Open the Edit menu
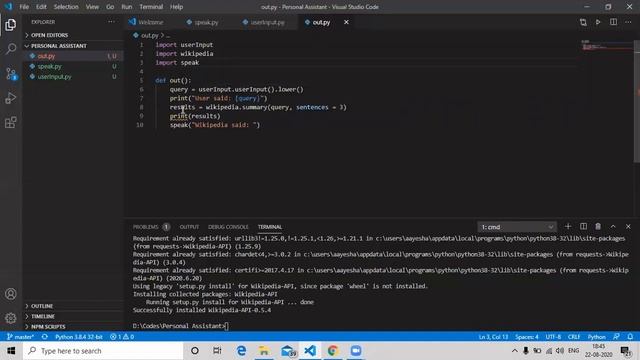Screen dimensions: 640x360 point(41,7)
